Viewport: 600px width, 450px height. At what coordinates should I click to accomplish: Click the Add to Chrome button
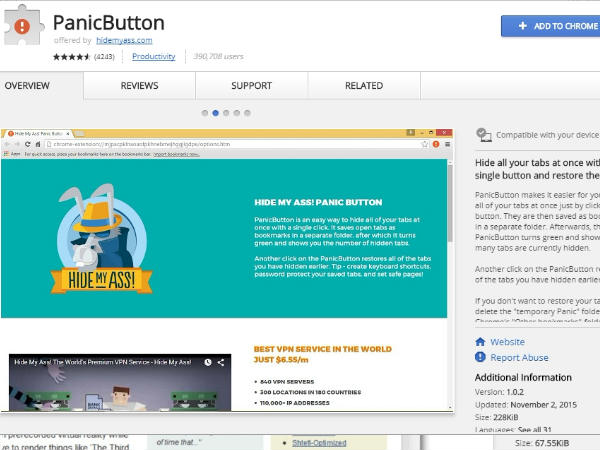(x=551, y=26)
